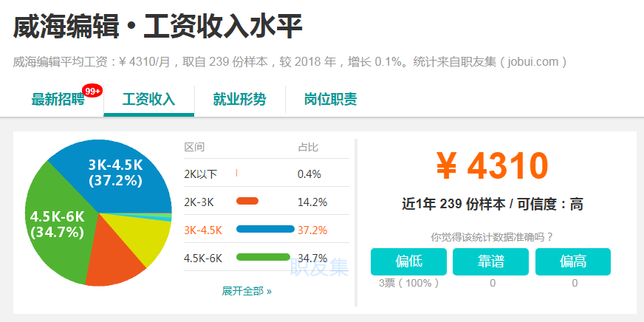Click the 你觉得该统计数据准确吗 question text
The width and height of the screenshot is (644, 322).
pos(492,237)
